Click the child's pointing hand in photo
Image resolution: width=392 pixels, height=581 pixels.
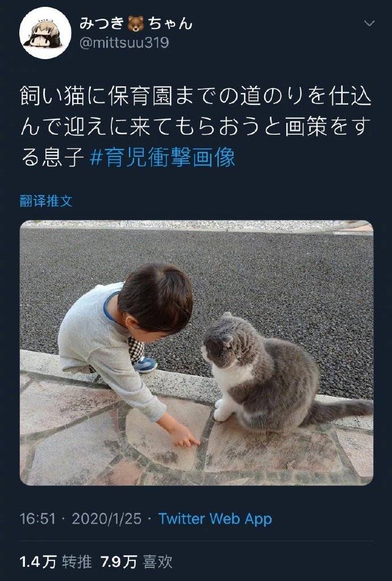coord(184,435)
